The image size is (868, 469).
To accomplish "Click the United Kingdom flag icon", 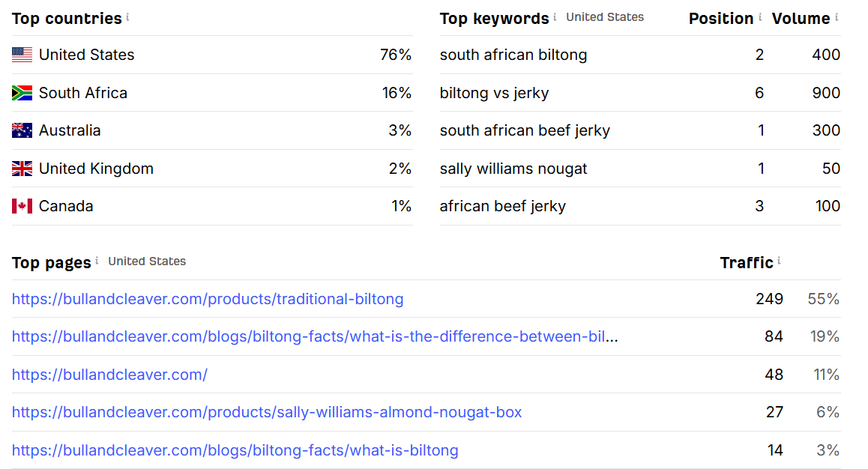I will click(22, 169).
